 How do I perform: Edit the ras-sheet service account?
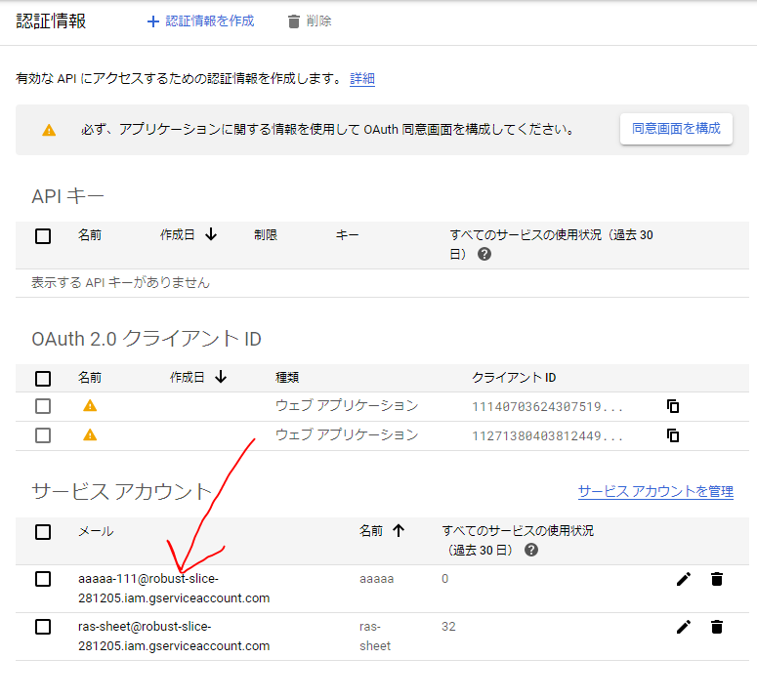[x=684, y=627]
